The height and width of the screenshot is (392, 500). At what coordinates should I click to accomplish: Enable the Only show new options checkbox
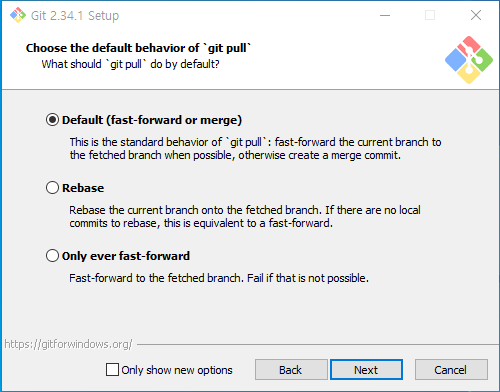click(x=112, y=370)
